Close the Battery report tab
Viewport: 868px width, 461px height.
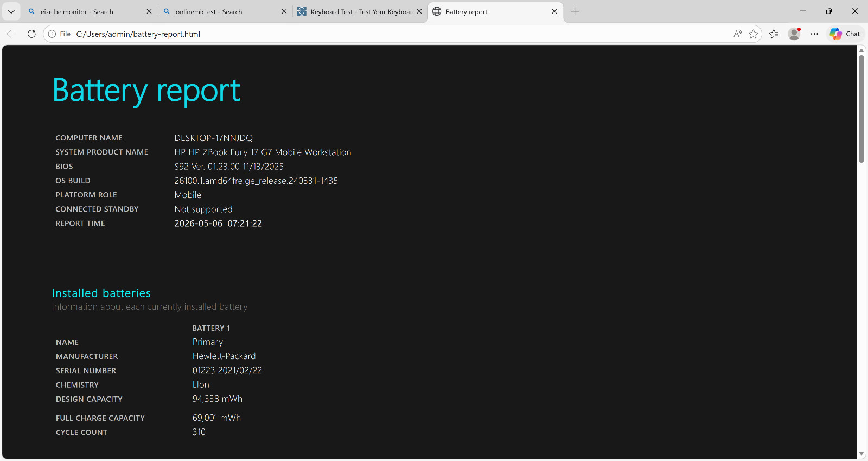(x=554, y=11)
